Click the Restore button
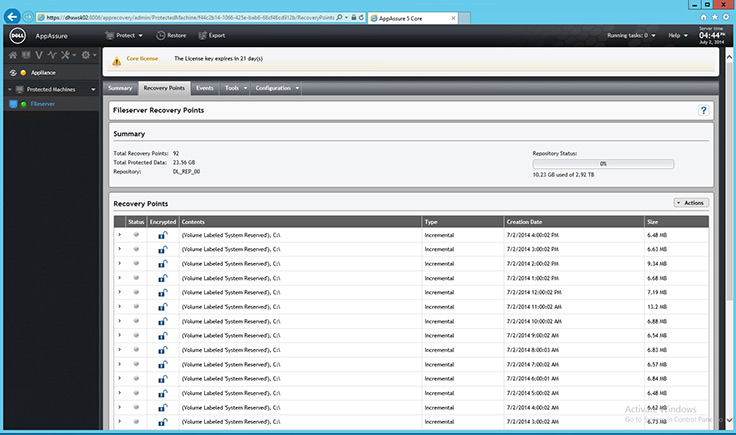 (x=171, y=36)
